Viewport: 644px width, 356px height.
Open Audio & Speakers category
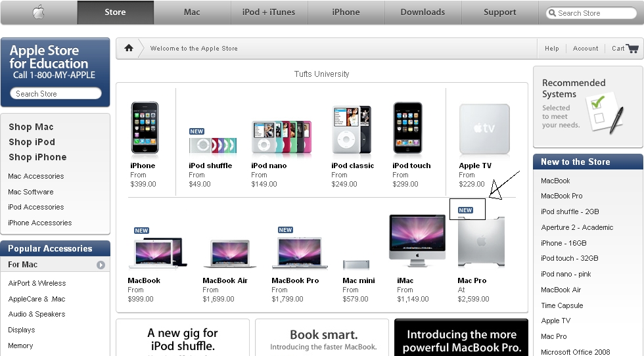point(37,314)
